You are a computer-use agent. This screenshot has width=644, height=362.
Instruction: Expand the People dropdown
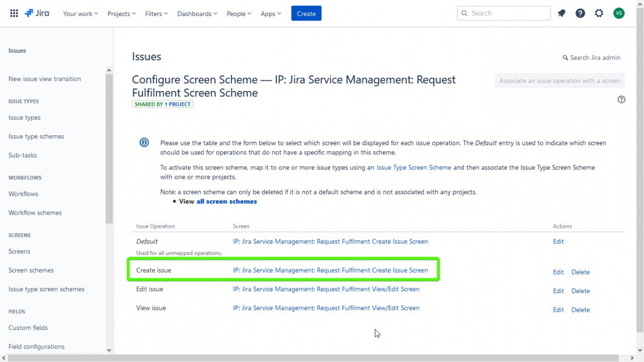coord(239,14)
